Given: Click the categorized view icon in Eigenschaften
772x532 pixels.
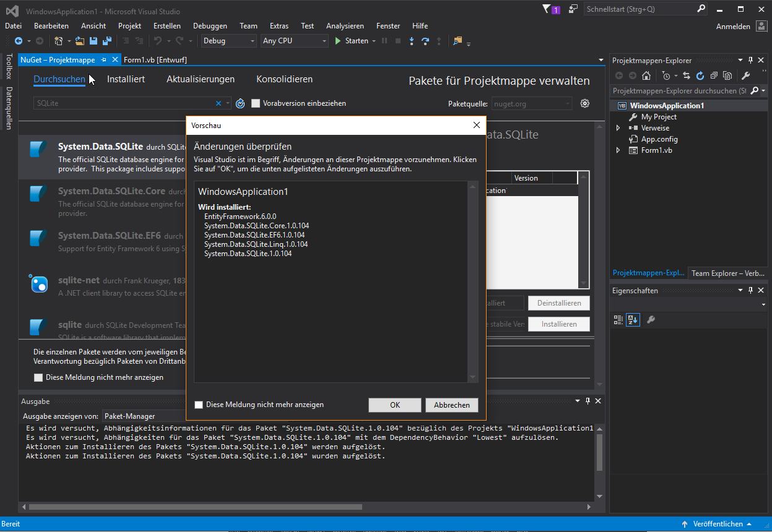Looking at the screenshot, I should pos(618,320).
